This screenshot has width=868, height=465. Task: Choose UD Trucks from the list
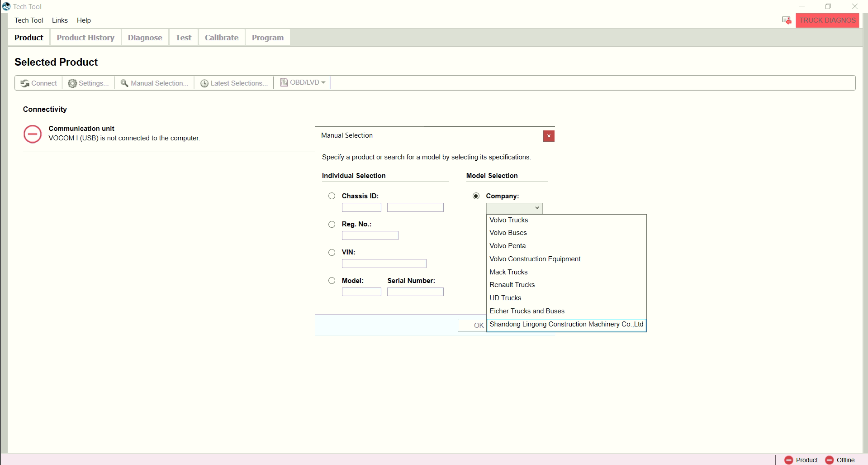pos(566,298)
